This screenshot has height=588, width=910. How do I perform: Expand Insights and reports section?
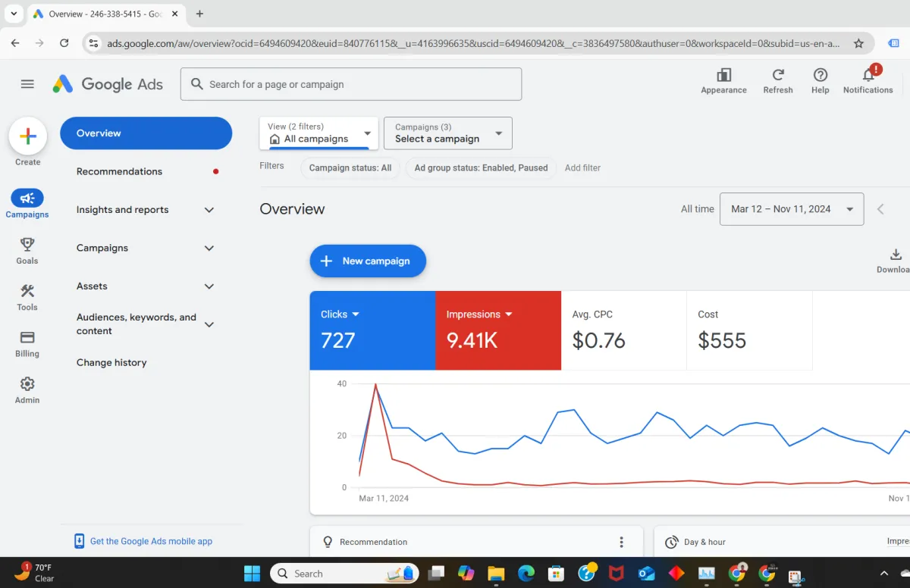(209, 210)
